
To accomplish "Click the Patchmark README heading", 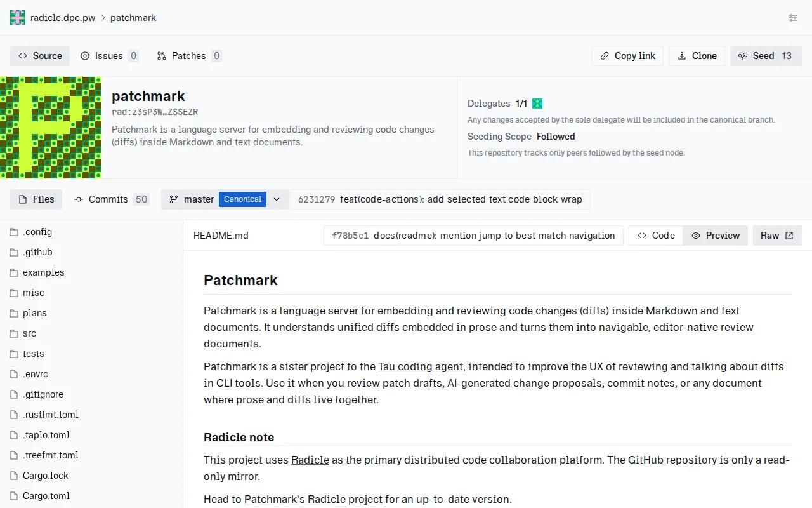I will [x=240, y=280].
